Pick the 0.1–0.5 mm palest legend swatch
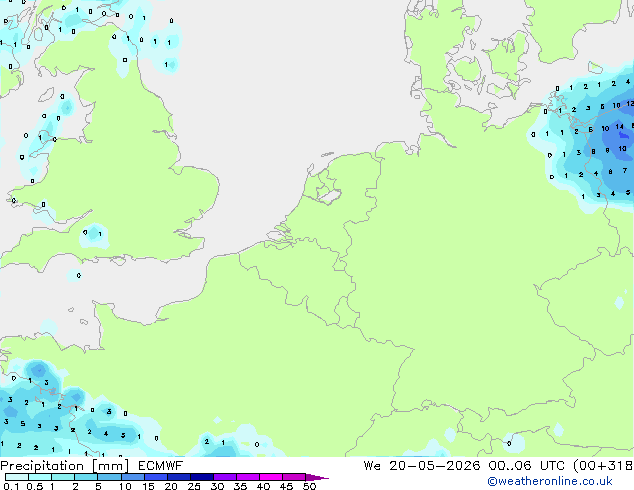Screen dimensions: 634x490 tap(17, 477)
